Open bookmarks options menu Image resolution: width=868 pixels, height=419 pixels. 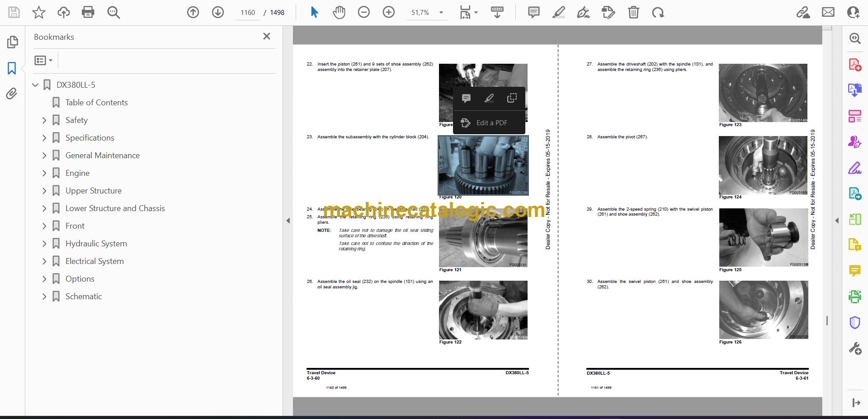point(43,60)
